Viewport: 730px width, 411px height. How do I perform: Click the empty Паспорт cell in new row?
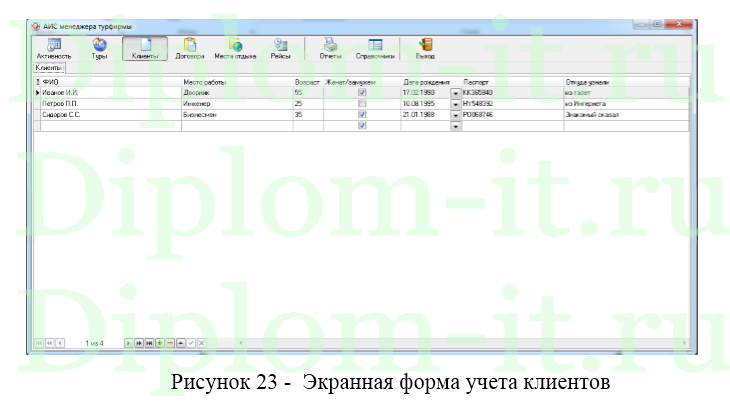coord(513,126)
